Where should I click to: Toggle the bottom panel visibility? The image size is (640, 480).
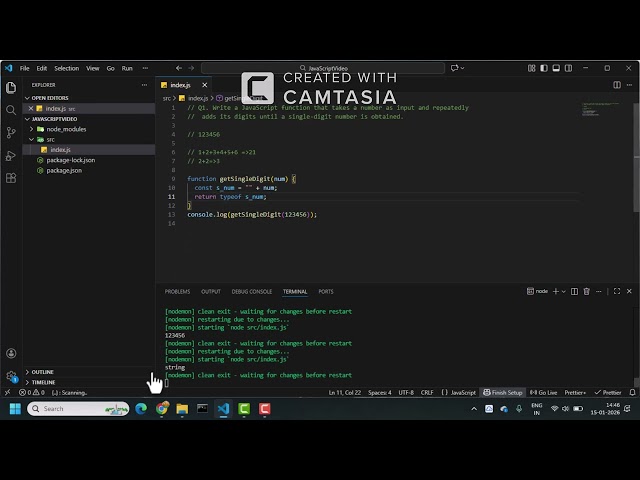point(556,68)
